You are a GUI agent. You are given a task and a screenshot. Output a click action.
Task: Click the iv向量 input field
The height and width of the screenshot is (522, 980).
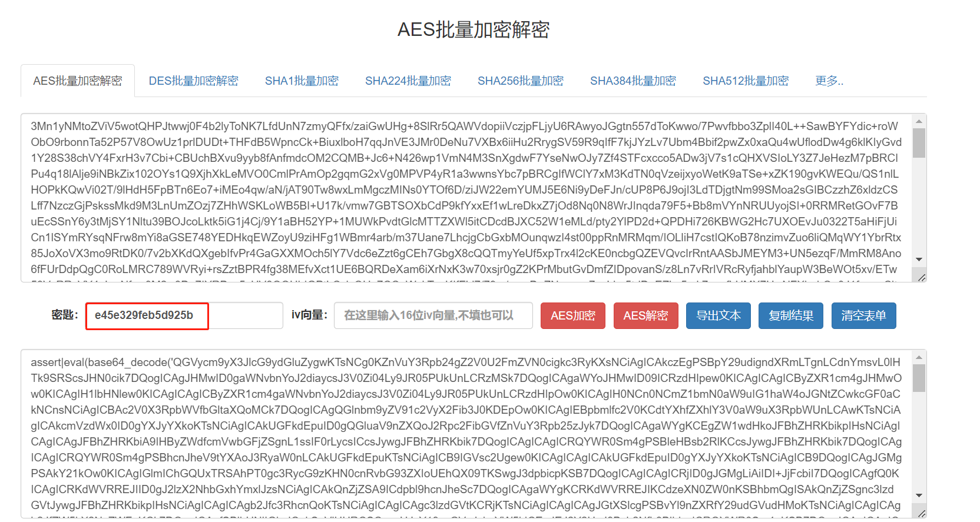coord(433,315)
